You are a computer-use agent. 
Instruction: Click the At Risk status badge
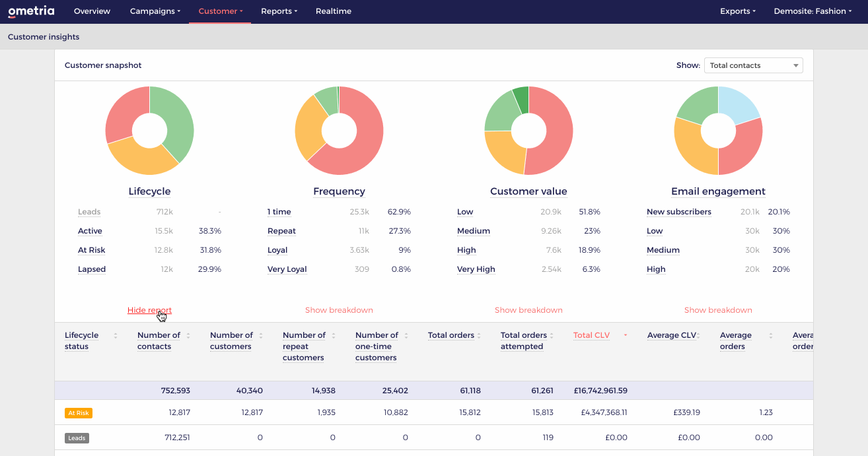coord(78,412)
